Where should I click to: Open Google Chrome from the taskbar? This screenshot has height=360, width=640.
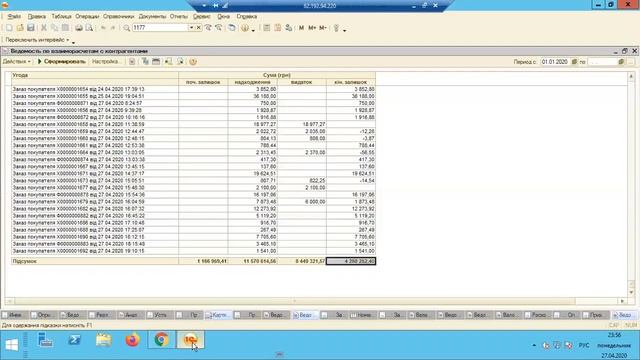161,340
